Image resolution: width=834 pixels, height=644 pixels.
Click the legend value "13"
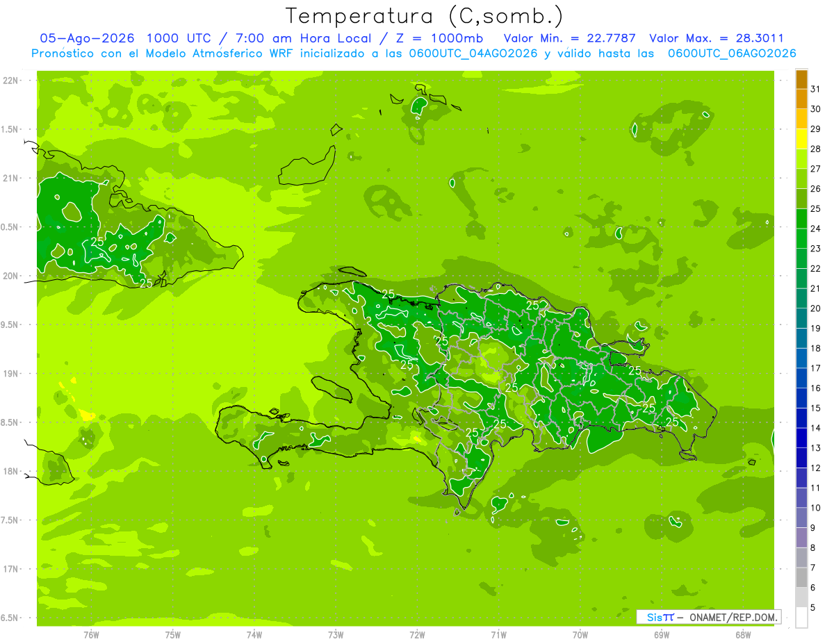click(815, 448)
